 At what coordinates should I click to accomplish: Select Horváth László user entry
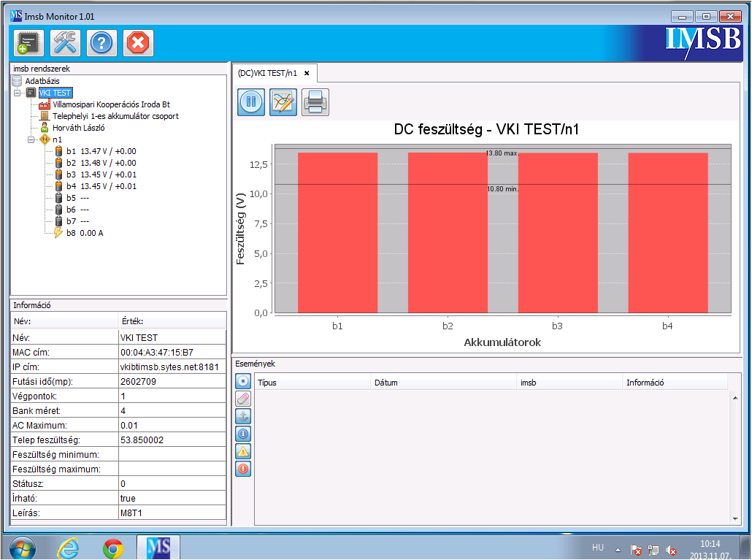pyautogui.click(x=78, y=128)
